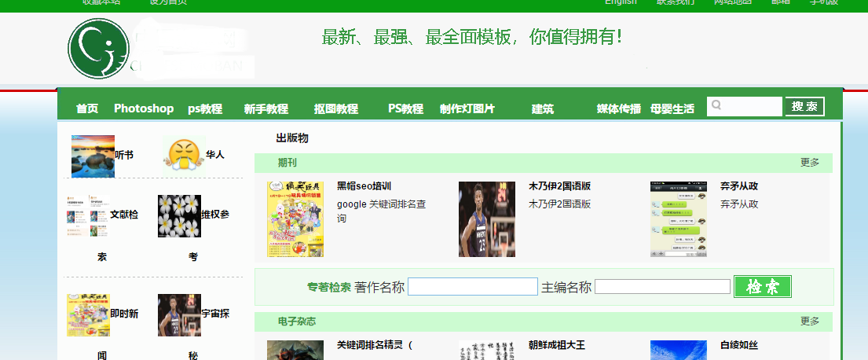The width and height of the screenshot is (868, 360).
Task: Open the 木乃伊2国语版 basketball player thumbnail
Action: [487, 219]
